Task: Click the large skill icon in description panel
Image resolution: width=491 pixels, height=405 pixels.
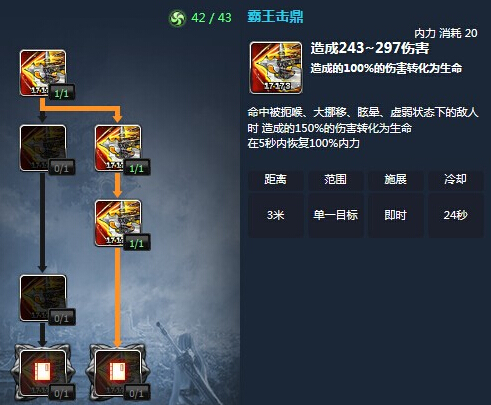Action: coord(276,68)
